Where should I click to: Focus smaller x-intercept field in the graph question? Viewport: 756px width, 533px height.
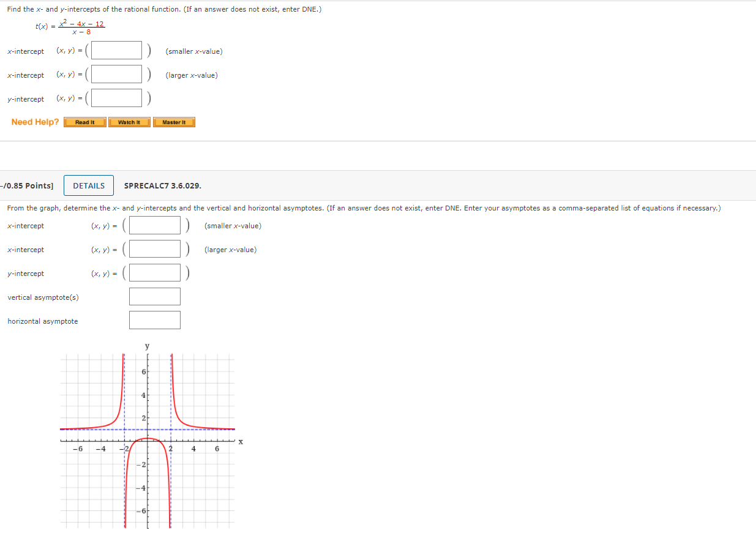[154, 226]
